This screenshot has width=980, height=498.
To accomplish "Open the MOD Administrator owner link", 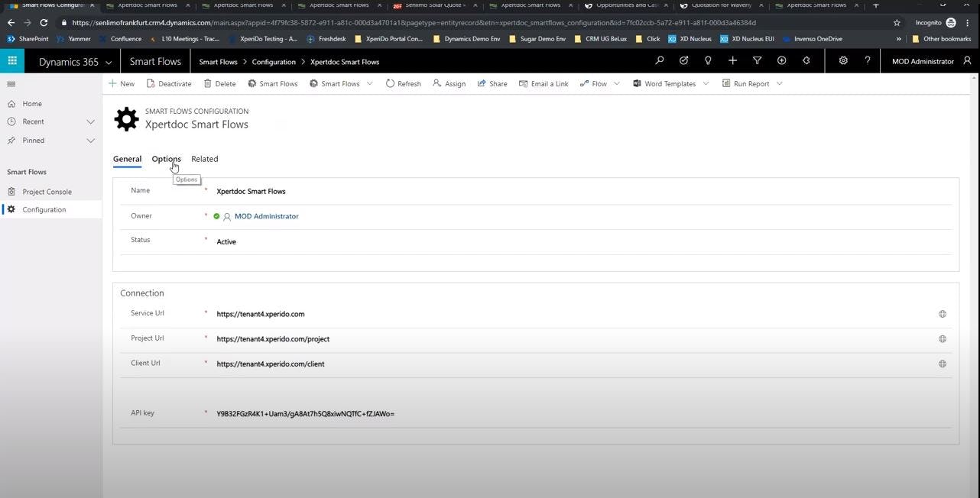I will tap(266, 216).
